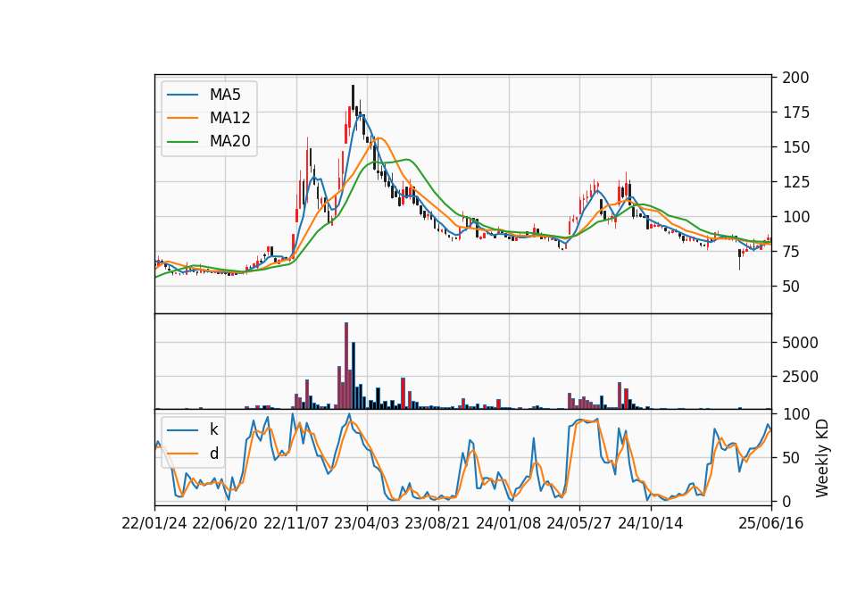This screenshot has height=616, width=857.
Task: Click the 24/10/14 date label
Action: coord(651,523)
